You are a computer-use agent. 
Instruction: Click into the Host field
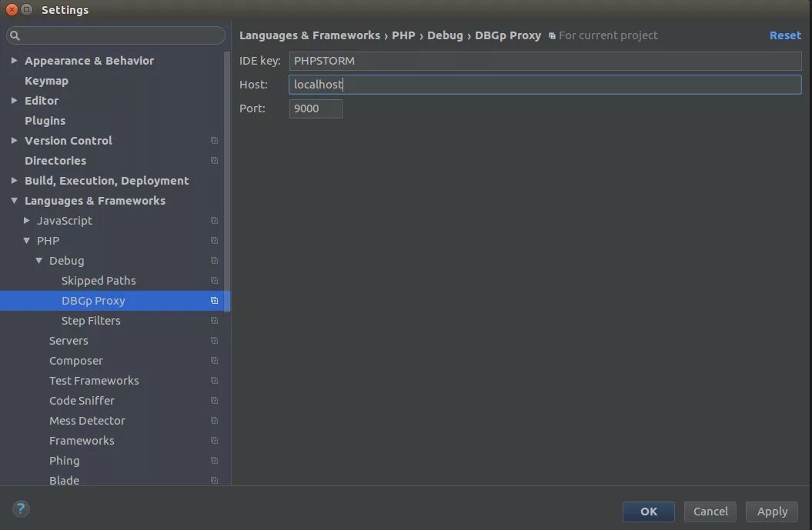(x=545, y=85)
